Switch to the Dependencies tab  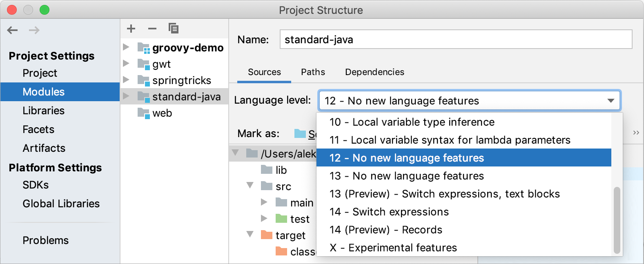(x=374, y=72)
